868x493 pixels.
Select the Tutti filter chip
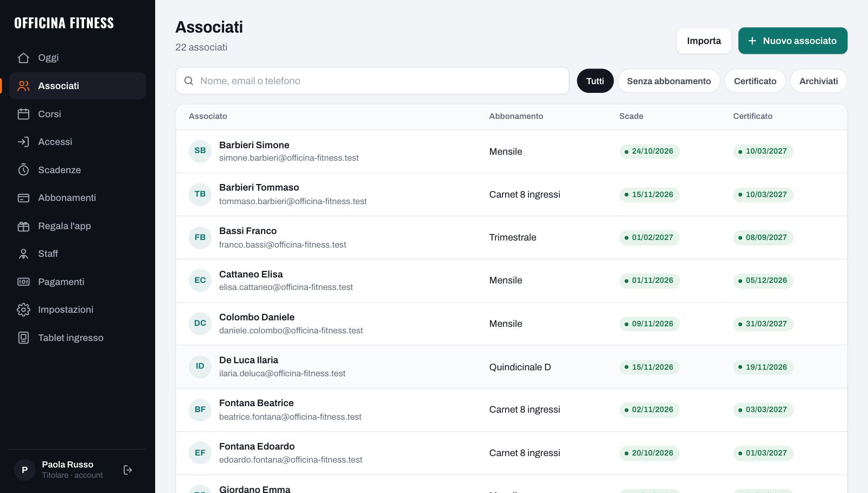coord(595,81)
